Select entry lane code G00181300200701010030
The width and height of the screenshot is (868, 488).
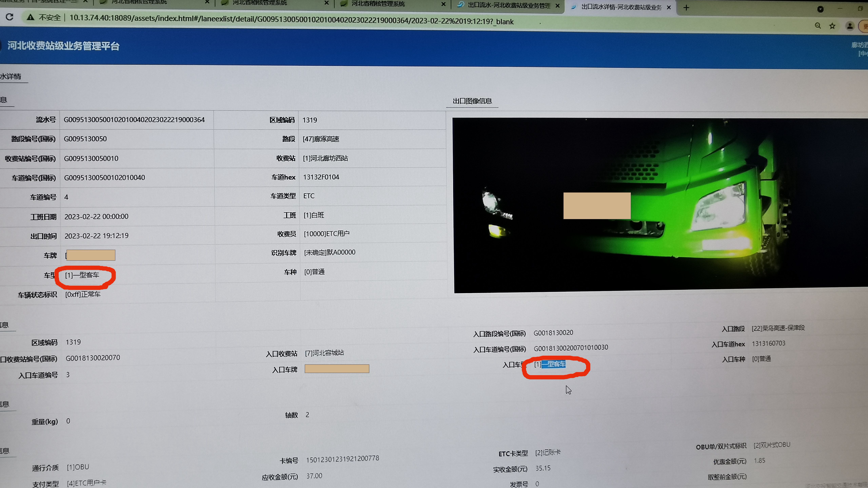571,348
